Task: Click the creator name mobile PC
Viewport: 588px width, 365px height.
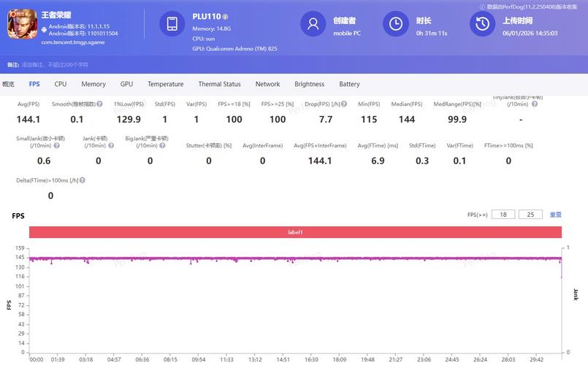Action: (x=347, y=33)
